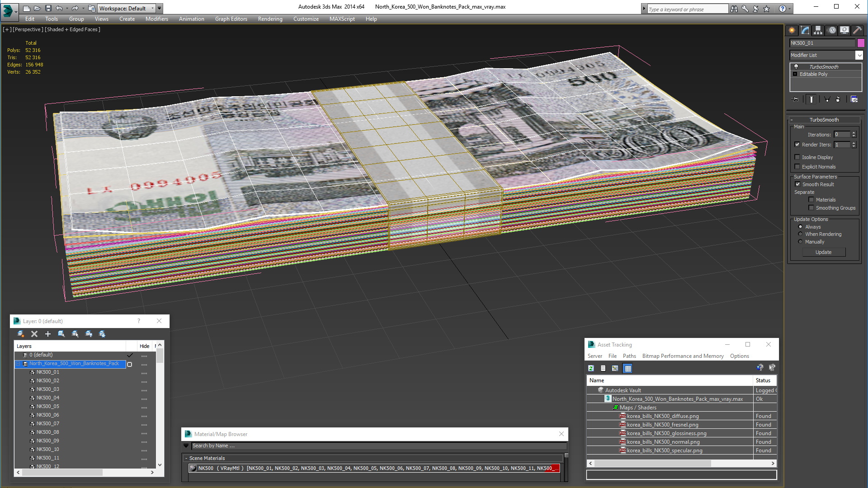Click the Shaded + Edged Faces viewport label
Image resolution: width=868 pixels, height=488 pixels.
(72, 29)
